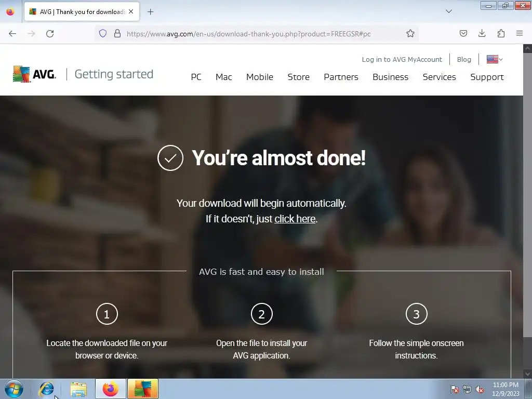
Task: Save page to Pocket icon
Action: pyautogui.click(x=463, y=33)
